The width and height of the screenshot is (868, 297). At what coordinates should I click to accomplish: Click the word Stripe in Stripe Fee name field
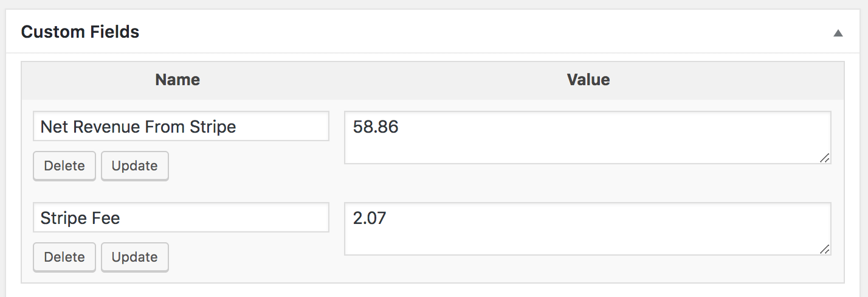(64, 218)
